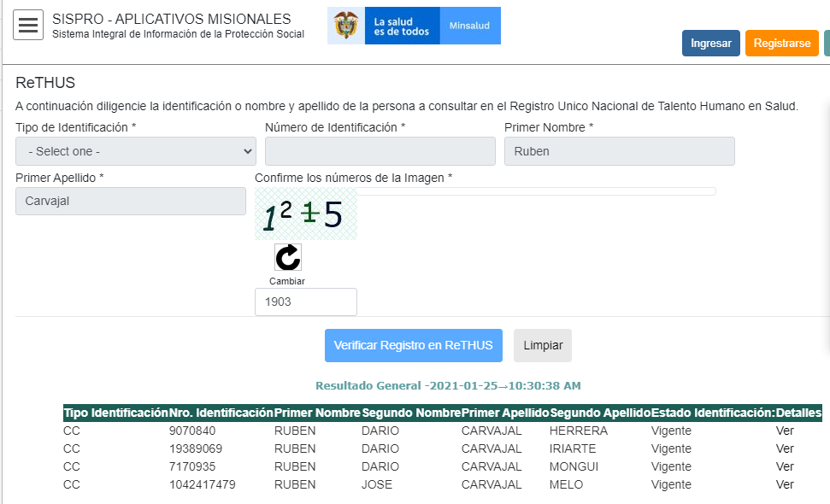This screenshot has width=830, height=504.
Task: Click the Resultado General timestamp heading
Action: (x=449, y=385)
